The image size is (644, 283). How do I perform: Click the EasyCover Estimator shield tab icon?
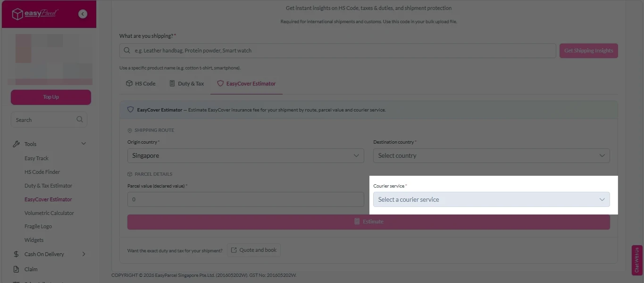[220, 84]
